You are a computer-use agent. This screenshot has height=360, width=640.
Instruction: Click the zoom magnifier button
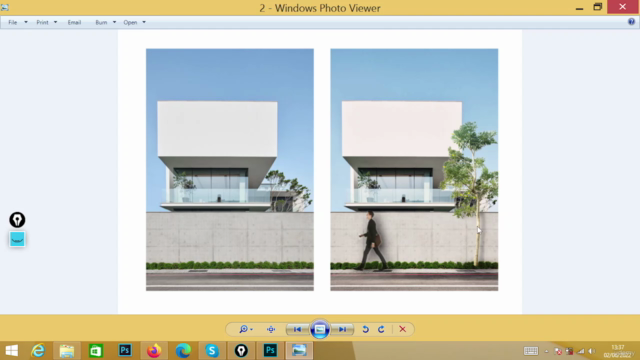[x=245, y=329]
